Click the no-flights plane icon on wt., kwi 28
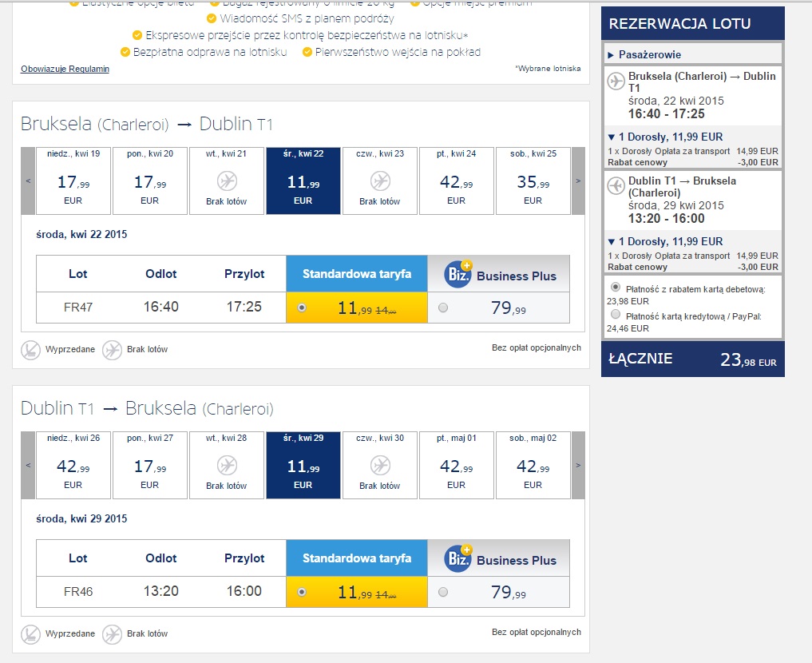The image size is (812, 663). click(227, 466)
